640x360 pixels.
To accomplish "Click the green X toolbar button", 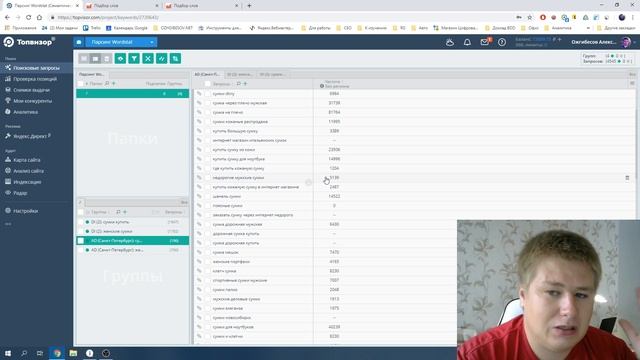I will pyautogui.click(x=148, y=59).
